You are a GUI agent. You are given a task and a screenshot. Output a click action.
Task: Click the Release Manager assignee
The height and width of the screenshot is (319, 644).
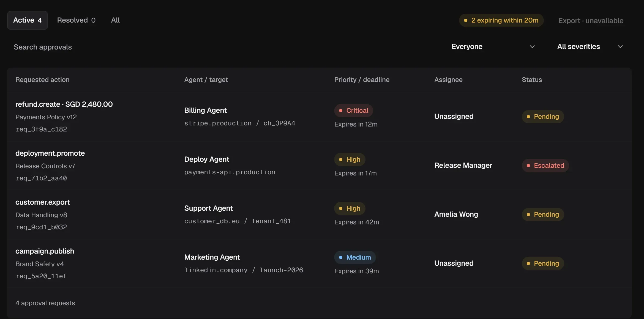click(x=463, y=165)
